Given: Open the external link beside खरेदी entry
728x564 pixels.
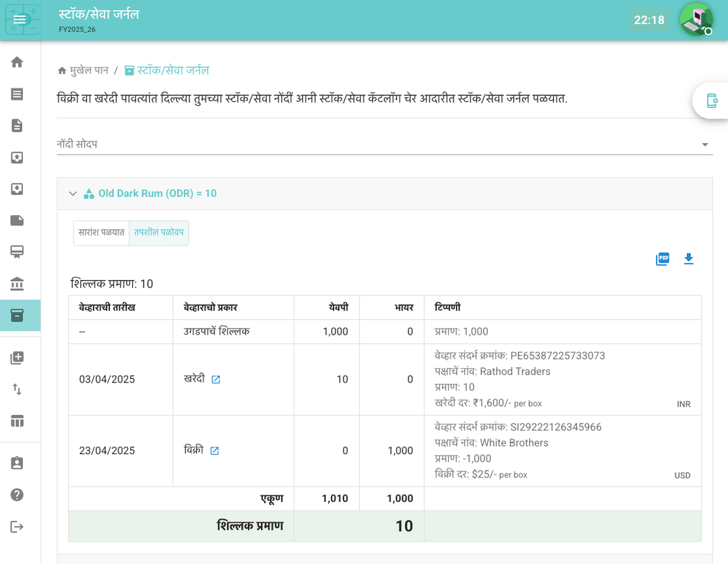Looking at the screenshot, I should coord(214,379).
